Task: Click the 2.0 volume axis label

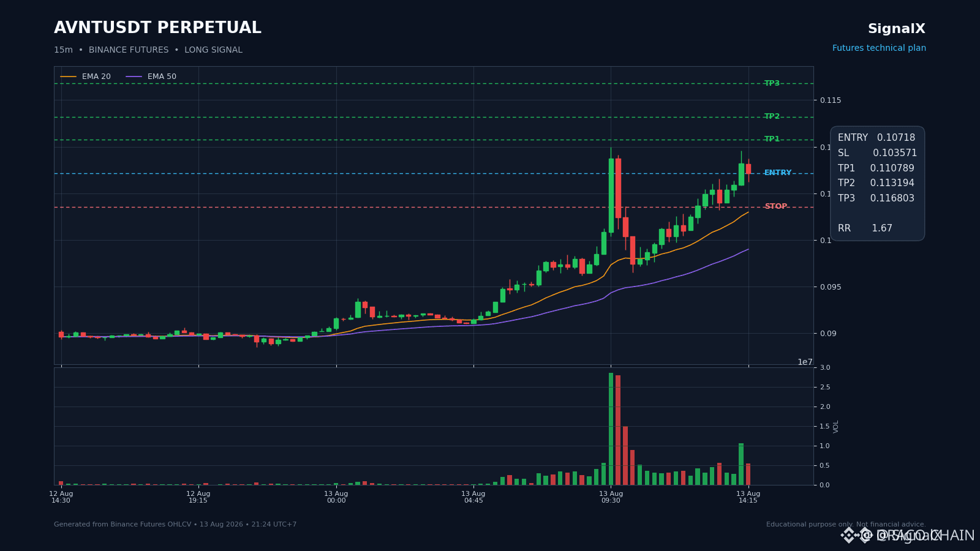Action: click(825, 407)
